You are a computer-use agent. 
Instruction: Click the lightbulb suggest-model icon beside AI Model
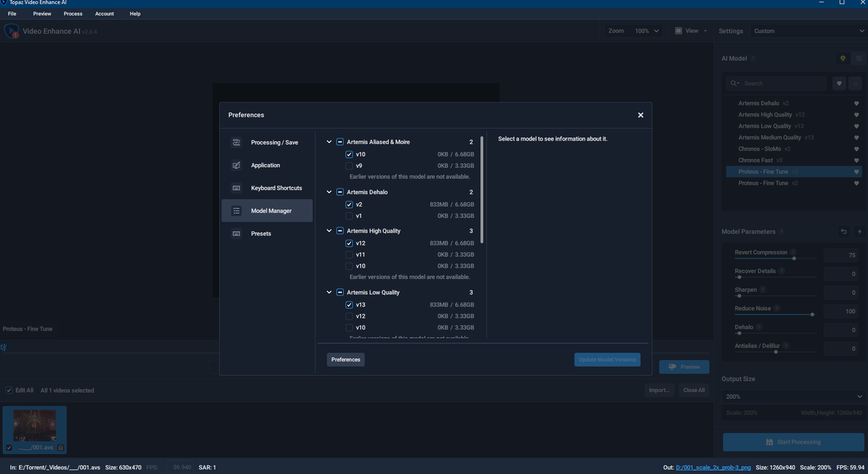point(843,59)
